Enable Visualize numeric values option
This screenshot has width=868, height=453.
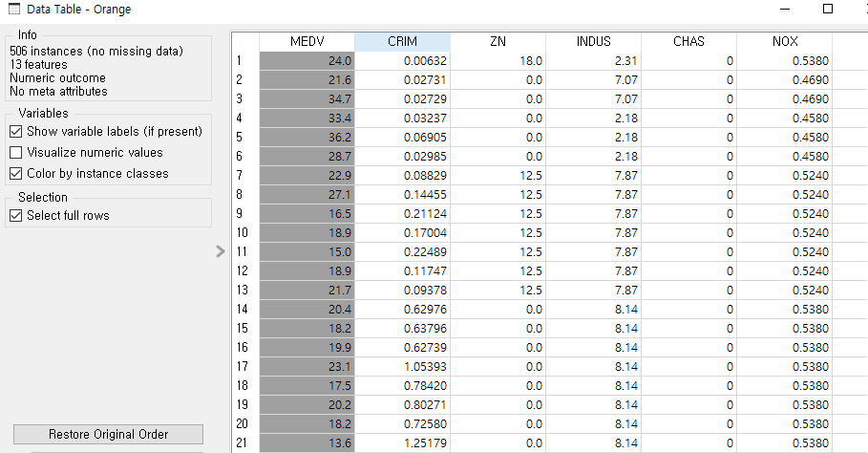(15, 152)
